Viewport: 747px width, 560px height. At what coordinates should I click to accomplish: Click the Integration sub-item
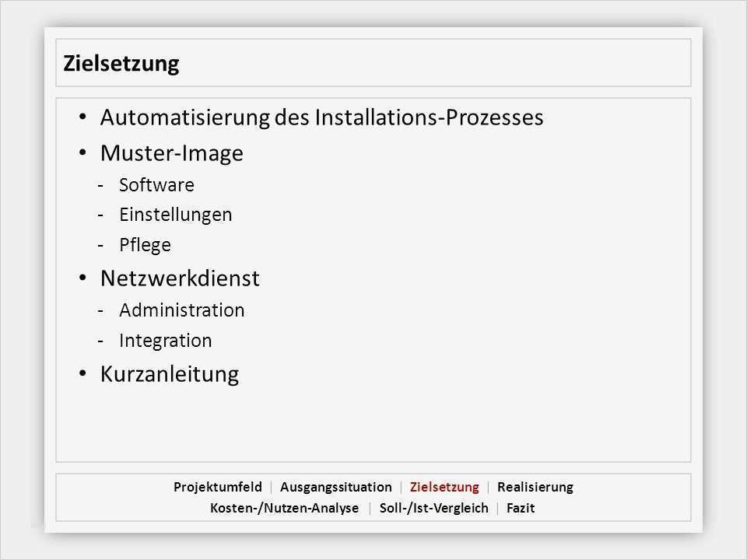[x=165, y=341]
